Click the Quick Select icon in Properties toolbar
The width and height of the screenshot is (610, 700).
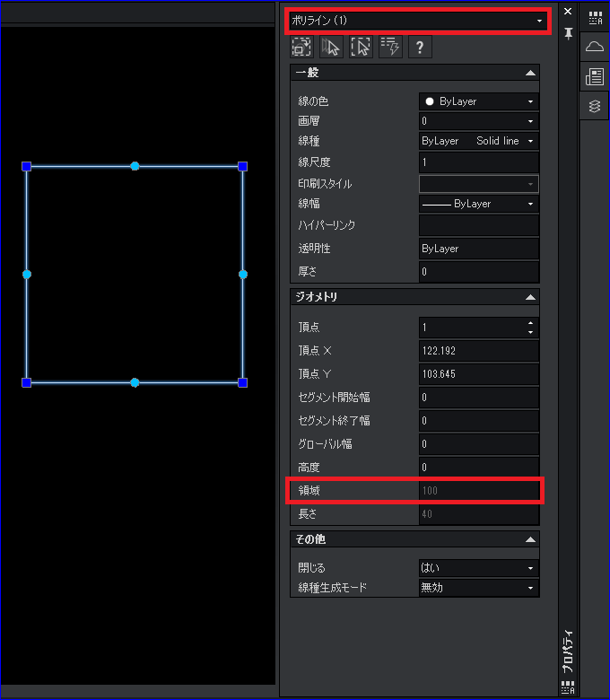[x=301, y=47]
